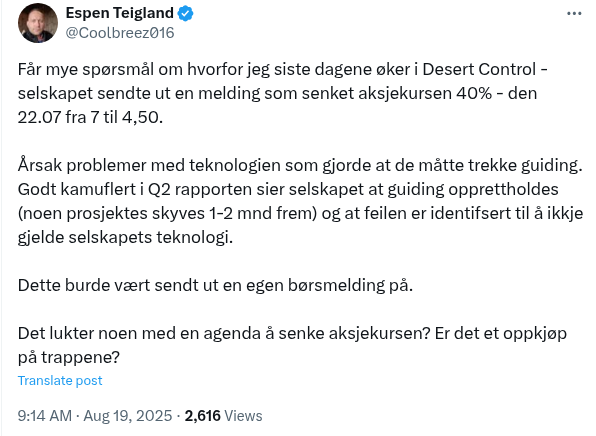Click the Espen Teigland display name
The height and width of the screenshot is (436, 596).
click(x=119, y=13)
